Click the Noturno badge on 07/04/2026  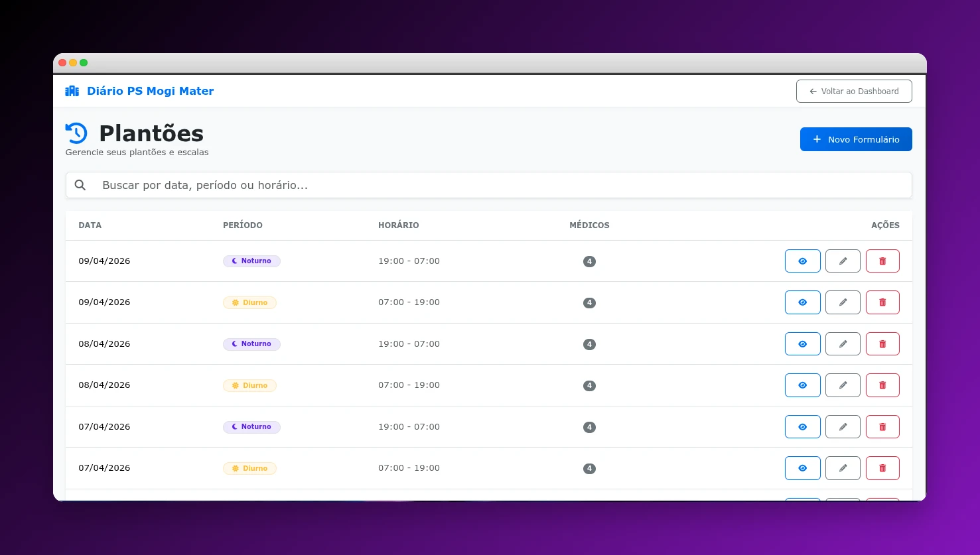click(x=251, y=427)
